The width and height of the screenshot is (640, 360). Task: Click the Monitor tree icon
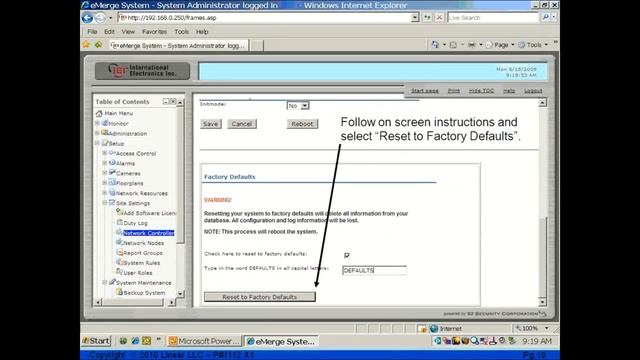(104, 123)
